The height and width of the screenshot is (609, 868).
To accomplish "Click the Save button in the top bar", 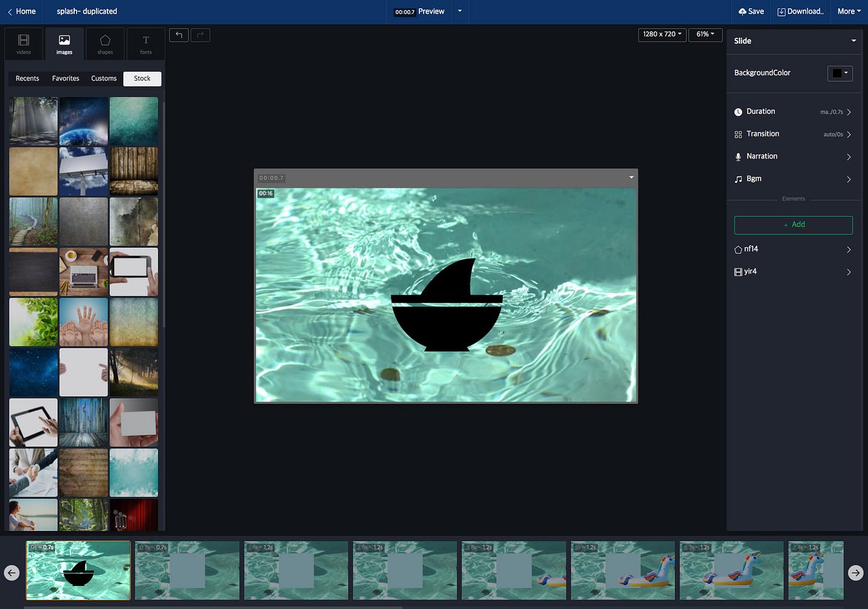I will pyautogui.click(x=750, y=11).
